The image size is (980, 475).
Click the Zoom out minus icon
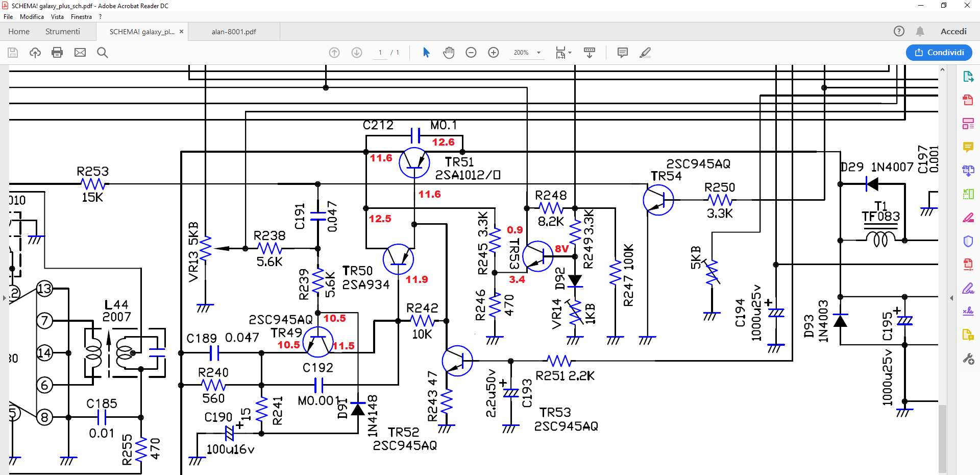pos(471,53)
